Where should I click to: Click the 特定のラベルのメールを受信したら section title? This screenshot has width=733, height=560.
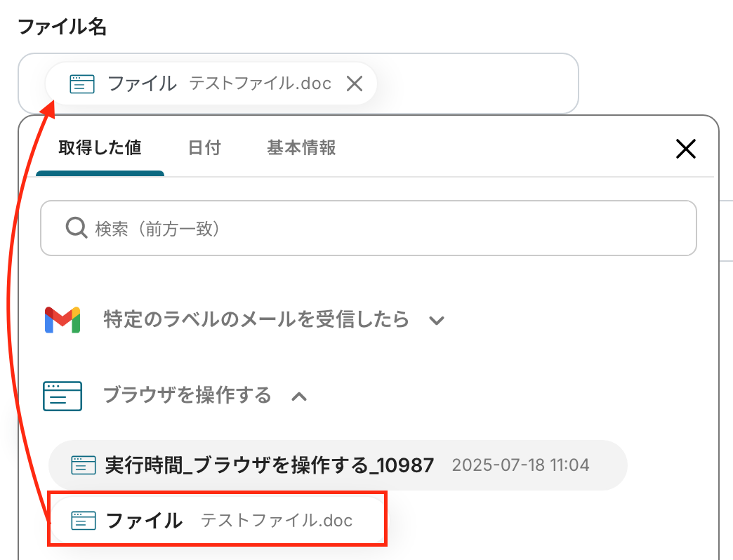(256, 320)
